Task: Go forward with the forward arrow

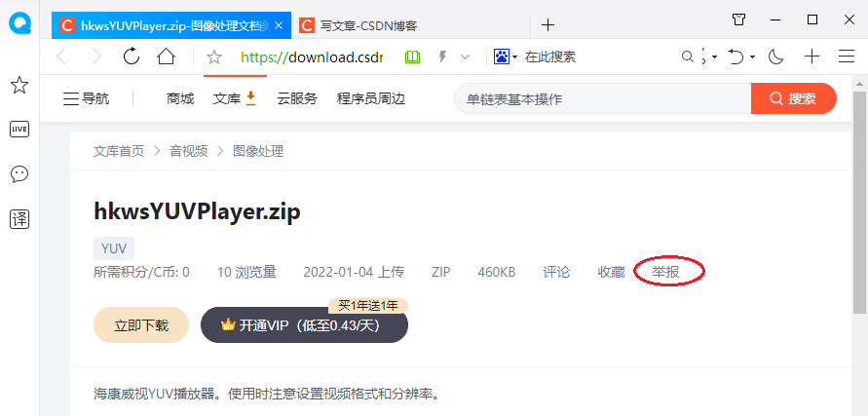Action: click(96, 57)
